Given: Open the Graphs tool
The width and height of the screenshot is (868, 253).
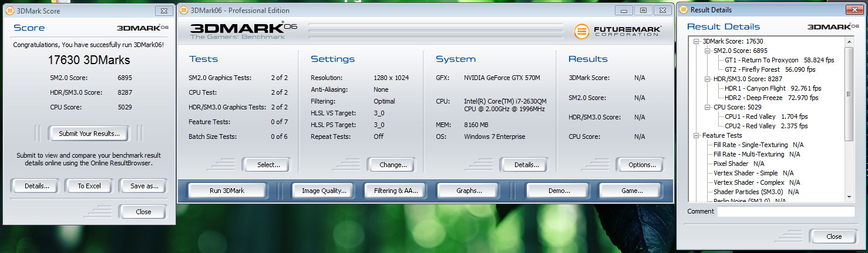Looking at the screenshot, I should [469, 191].
